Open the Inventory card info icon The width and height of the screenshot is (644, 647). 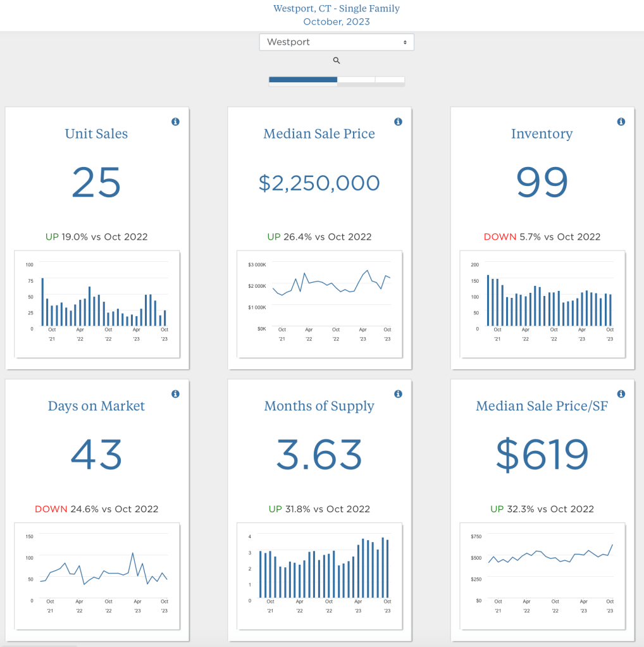click(x=621, y=121)
